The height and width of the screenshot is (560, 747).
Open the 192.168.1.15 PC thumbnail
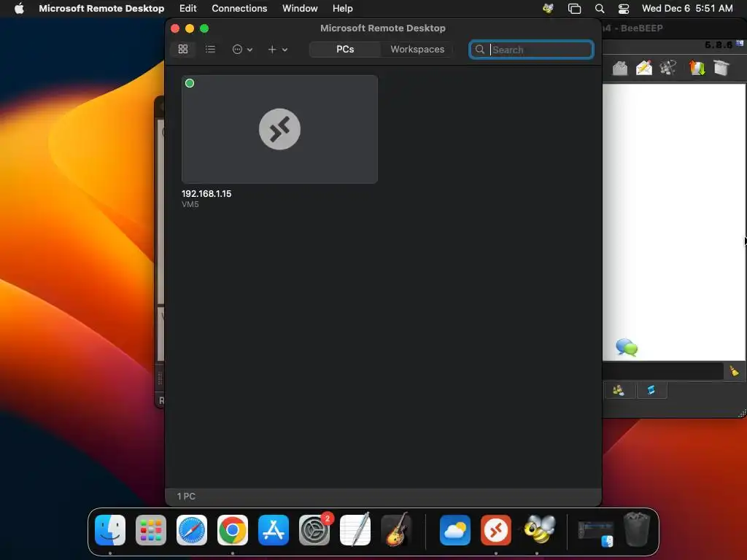(x=279, y=129)
